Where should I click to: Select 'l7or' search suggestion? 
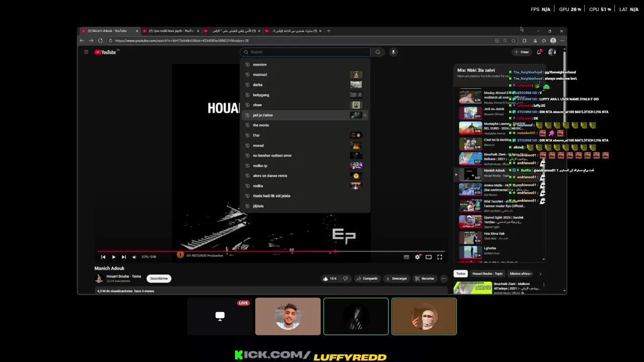click(x=305, y=135)
